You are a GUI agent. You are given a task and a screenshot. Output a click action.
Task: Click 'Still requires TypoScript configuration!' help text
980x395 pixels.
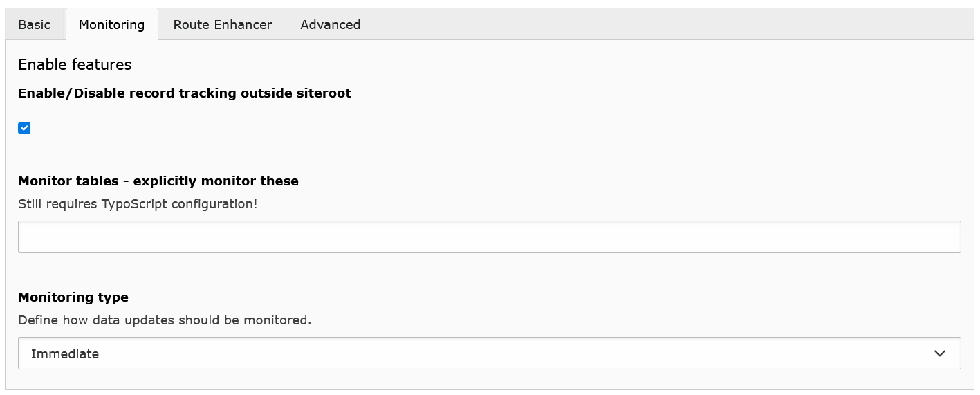click(x=138, y=204)
